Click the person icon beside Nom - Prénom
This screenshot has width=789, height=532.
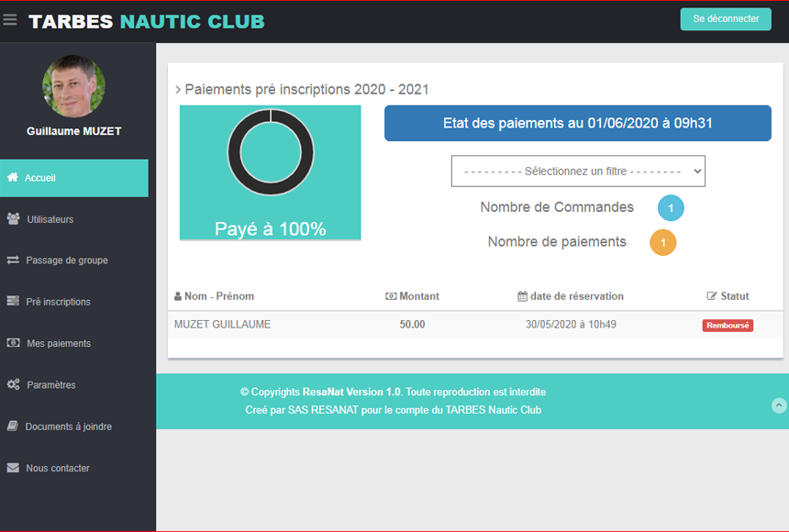click(178, 296)
